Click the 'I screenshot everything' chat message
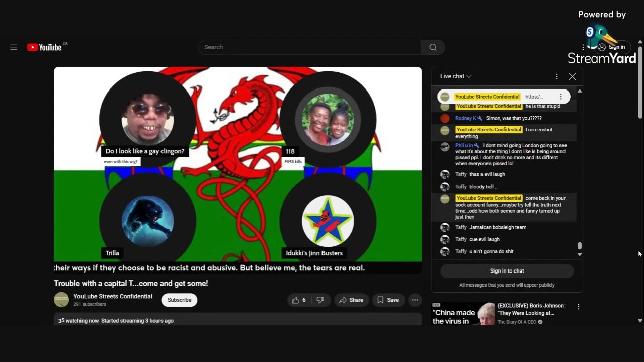 (504, 133)
